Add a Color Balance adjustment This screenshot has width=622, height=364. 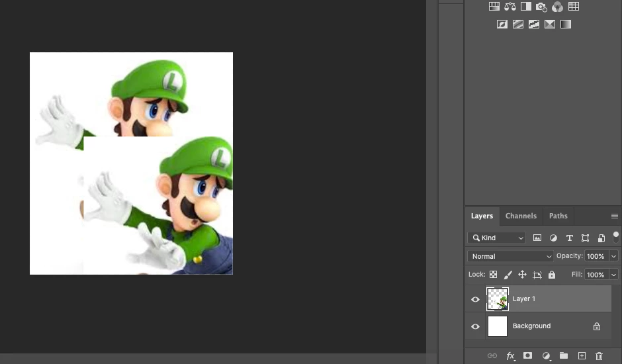[x=510, y=7]
